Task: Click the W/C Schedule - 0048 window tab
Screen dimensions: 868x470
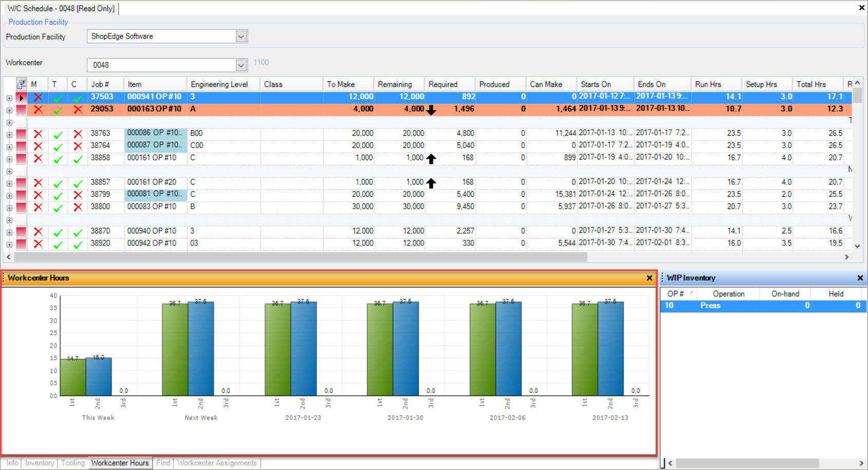Action: (x=61, y=8)
